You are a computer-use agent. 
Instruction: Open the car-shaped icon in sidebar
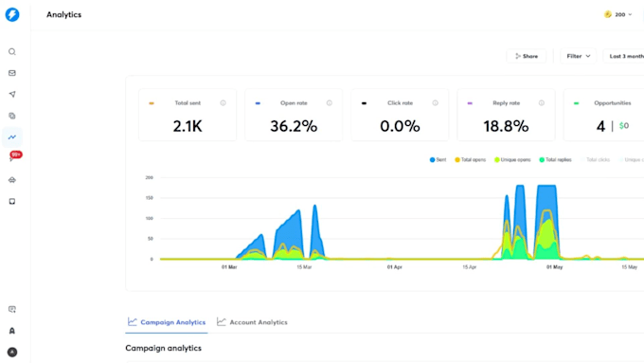pos(12,180)
